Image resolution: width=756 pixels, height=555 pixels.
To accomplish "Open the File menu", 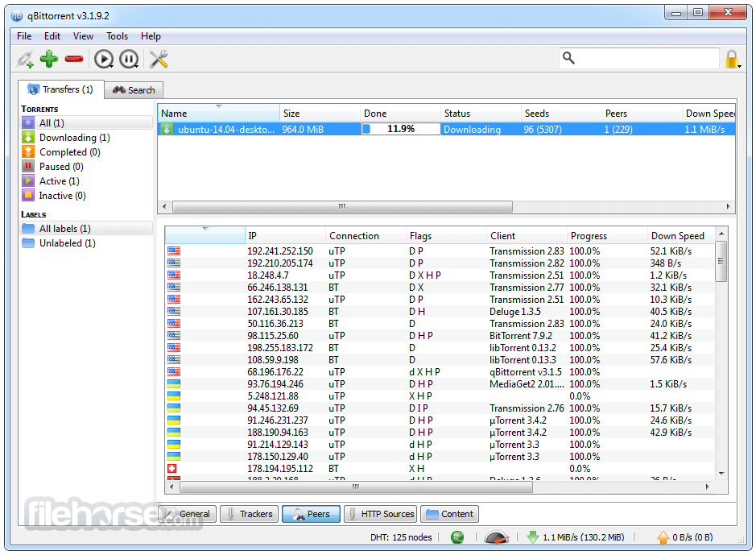I will point(24,36).
